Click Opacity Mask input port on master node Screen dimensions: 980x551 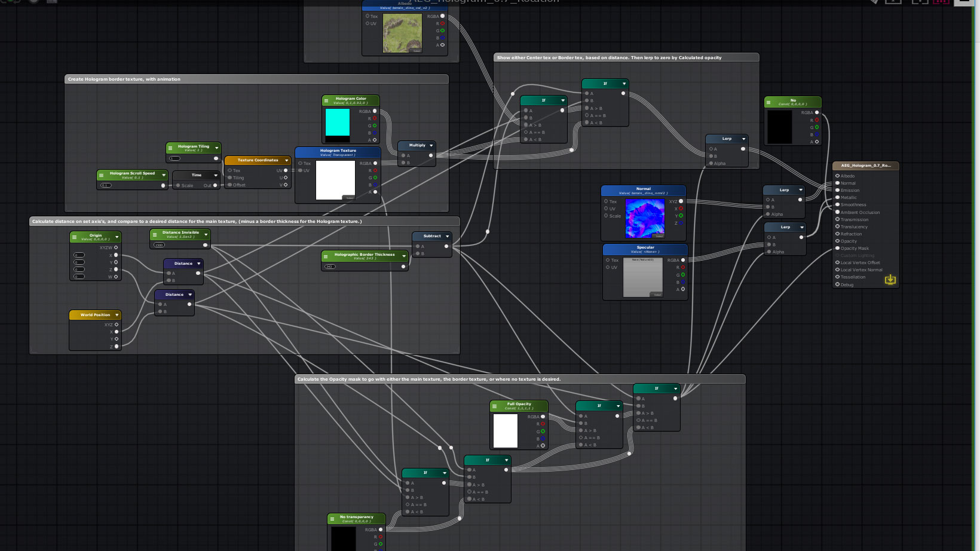[x=837, y=248]
